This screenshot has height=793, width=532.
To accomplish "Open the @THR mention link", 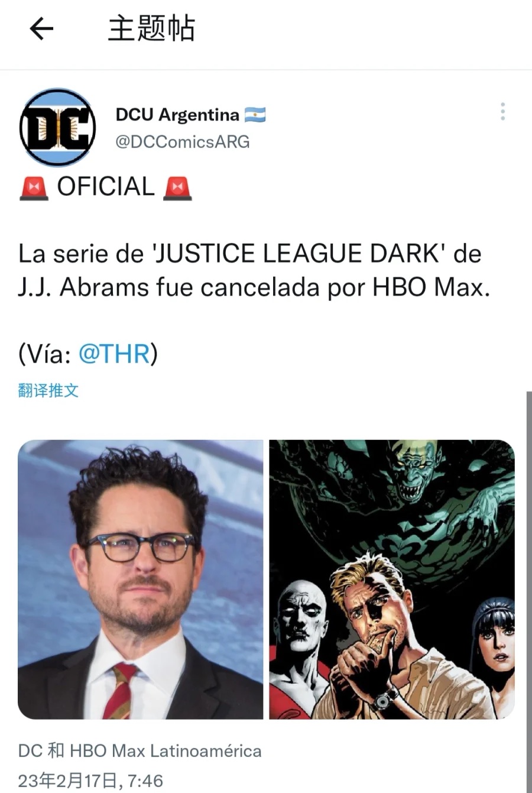I will coord(113,354).
